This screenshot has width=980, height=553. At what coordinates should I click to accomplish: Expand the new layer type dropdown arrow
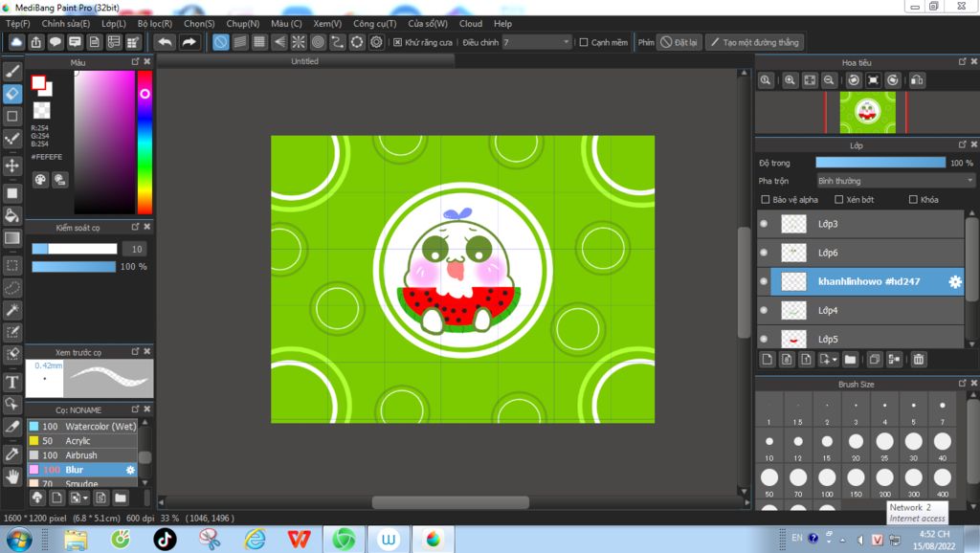835,360
